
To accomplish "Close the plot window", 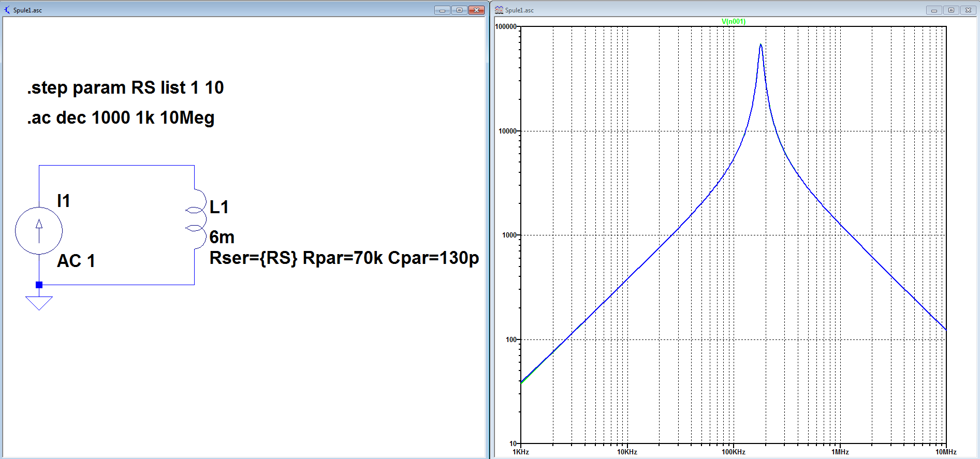I will click(968, 10).
